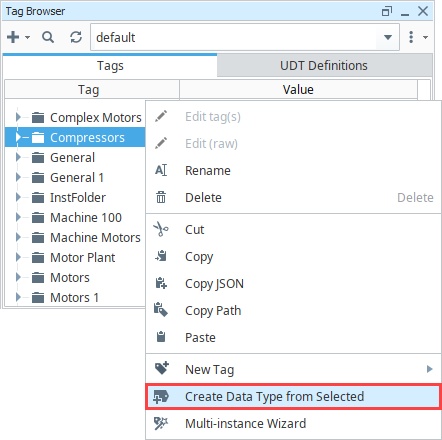Click the Copy Path clipboard icon

click(161, 310)
